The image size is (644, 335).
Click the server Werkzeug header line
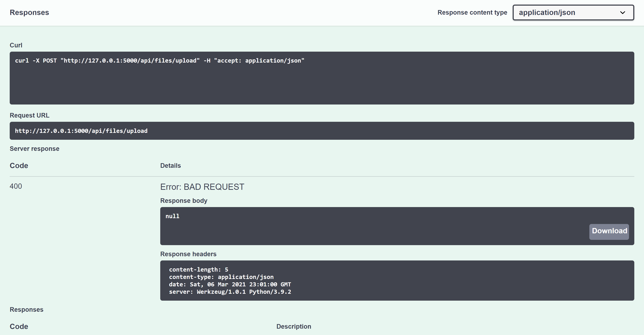[230, 292]
